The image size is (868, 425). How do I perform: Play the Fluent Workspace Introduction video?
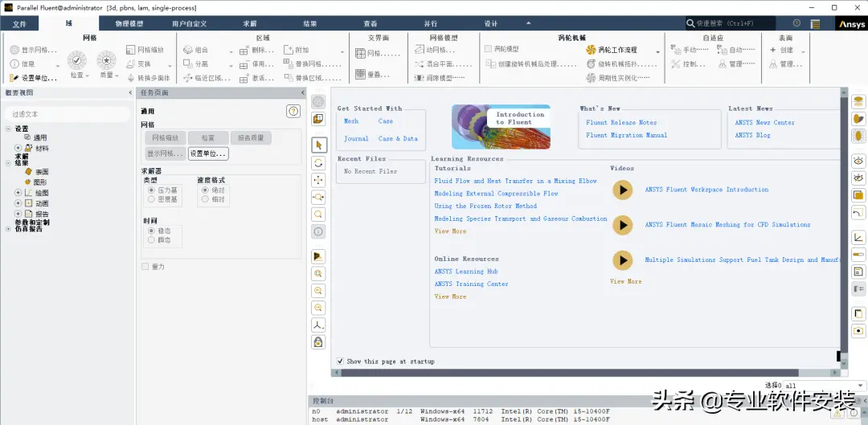(623, 190)
